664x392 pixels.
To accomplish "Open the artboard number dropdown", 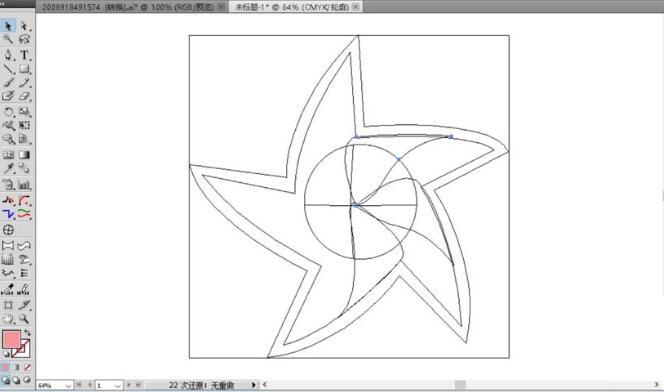I will pos(118,385).
